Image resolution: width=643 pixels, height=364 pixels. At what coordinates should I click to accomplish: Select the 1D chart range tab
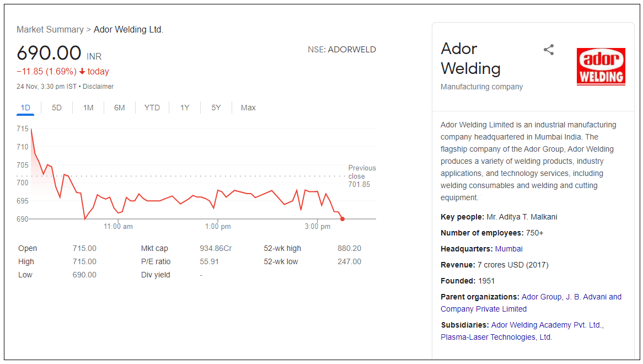tap(25, 108)
